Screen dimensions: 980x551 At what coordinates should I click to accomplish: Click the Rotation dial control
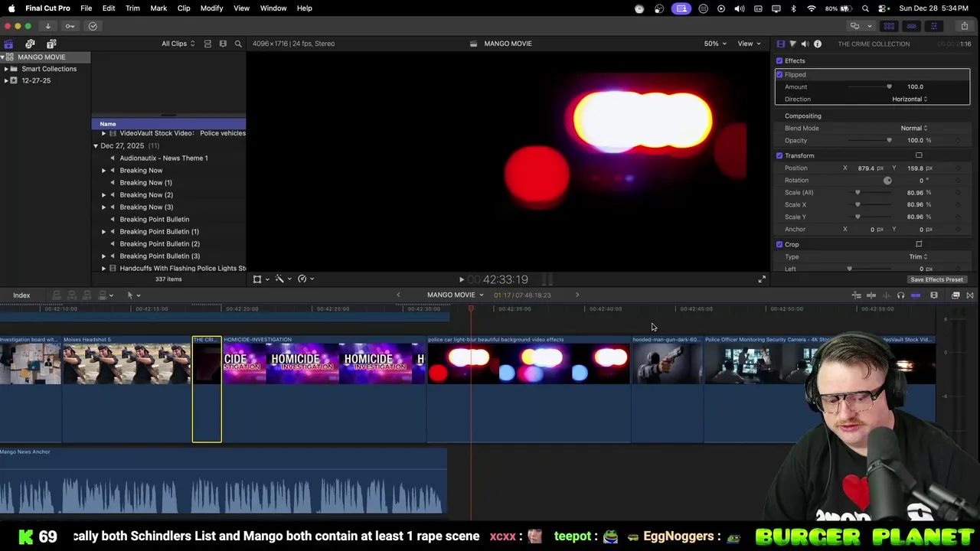tap(887, 181)
